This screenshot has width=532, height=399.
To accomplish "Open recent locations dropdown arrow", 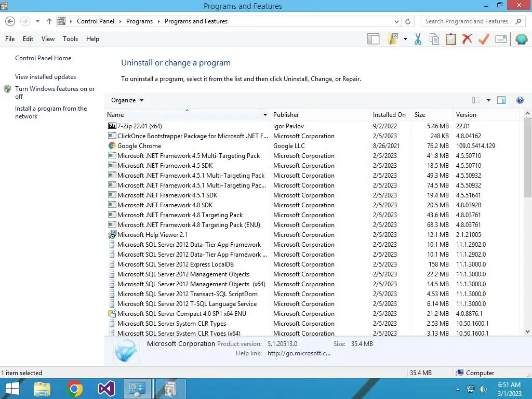I will click(x=37, y=21).
